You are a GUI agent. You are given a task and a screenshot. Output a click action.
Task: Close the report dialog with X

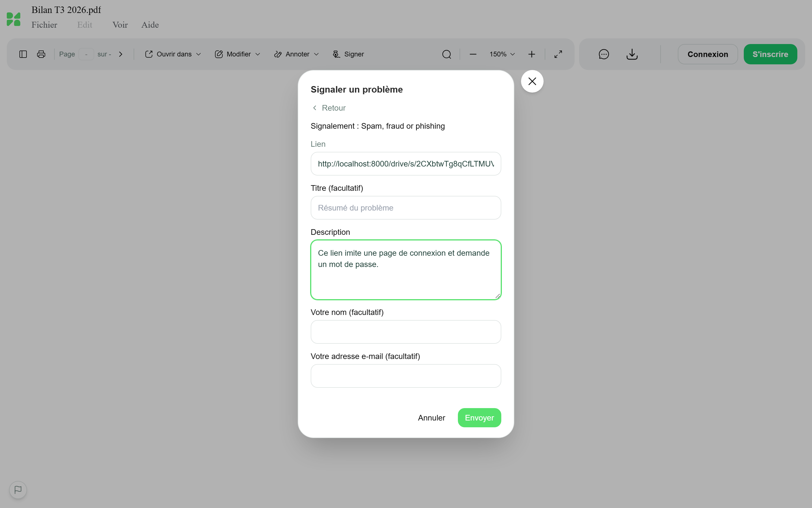click(x=532, y=81)
